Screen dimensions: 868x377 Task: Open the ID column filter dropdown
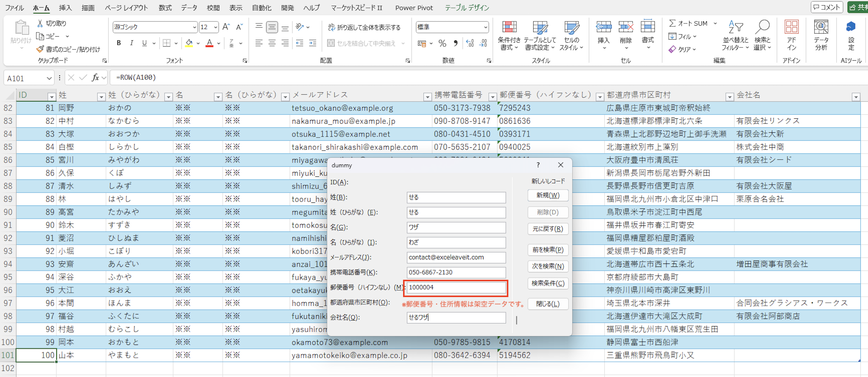(51, 97)
